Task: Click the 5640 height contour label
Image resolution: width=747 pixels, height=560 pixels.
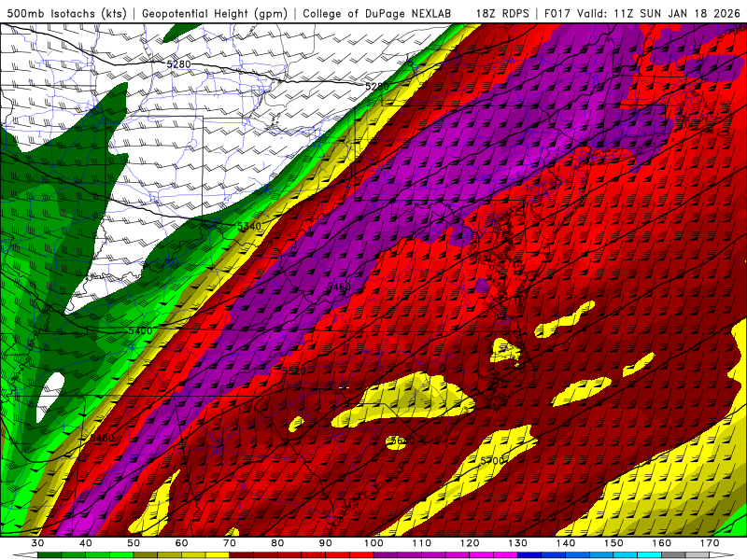Action: (x=402, y=441)
